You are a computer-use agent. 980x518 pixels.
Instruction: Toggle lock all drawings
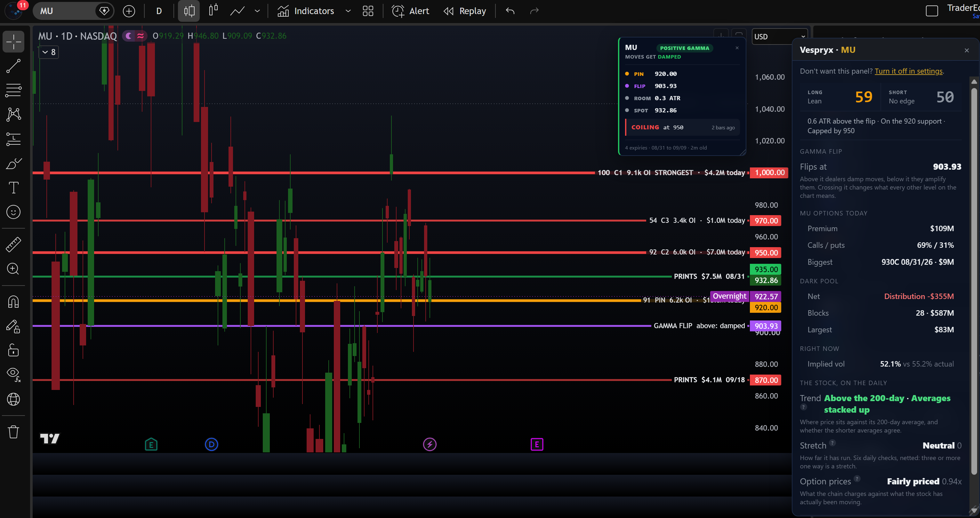tap(13, 351)
